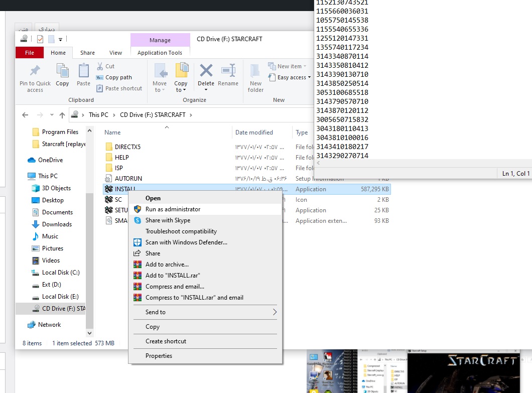
Task: Click the Rename icon in ribbon
Action: 228,71
